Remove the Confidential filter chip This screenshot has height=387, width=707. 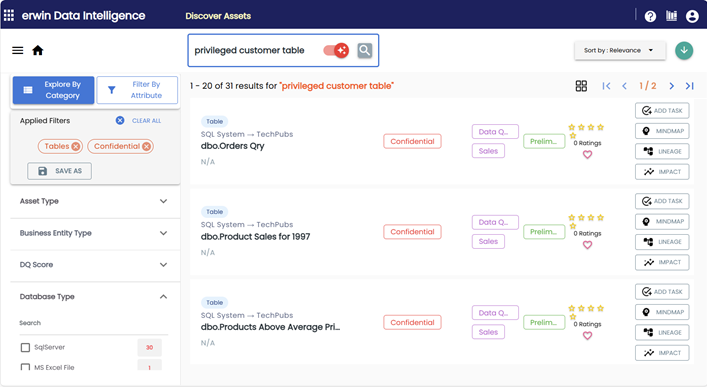coord(147,146)
